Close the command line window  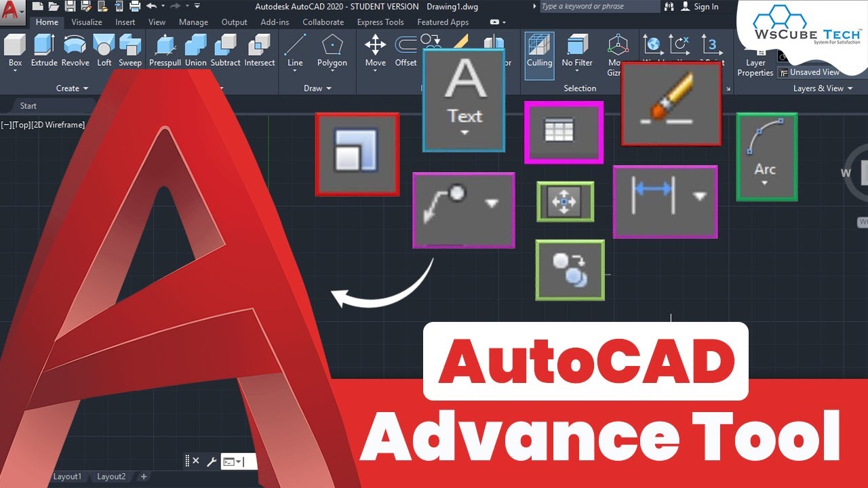point(196,461)
